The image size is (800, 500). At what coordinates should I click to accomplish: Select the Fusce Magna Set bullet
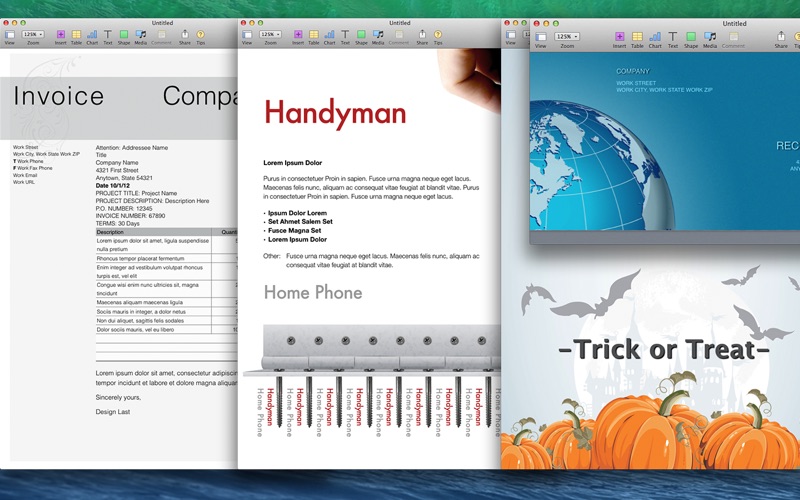[294, 231]
